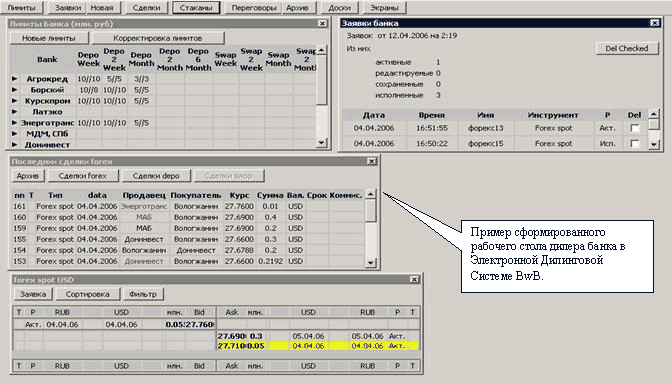
Task: Select the yellow highlighted 27.710 ask row
Action: tap(318, 346)
